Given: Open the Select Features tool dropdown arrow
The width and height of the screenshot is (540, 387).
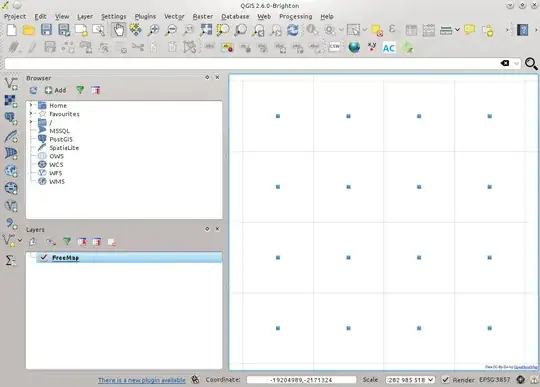Looking at the screenshot, I should [365, 30].
